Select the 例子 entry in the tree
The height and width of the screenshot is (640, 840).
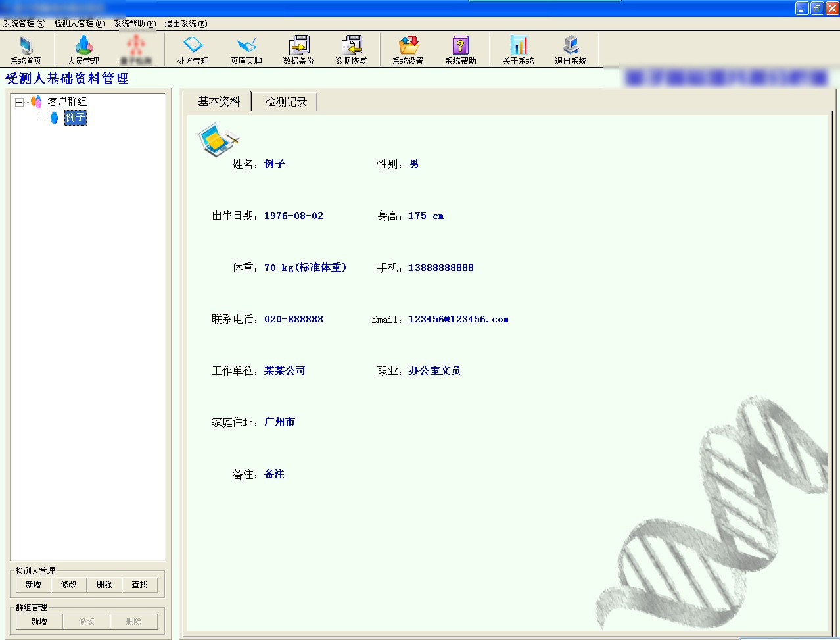coord(76,118)
